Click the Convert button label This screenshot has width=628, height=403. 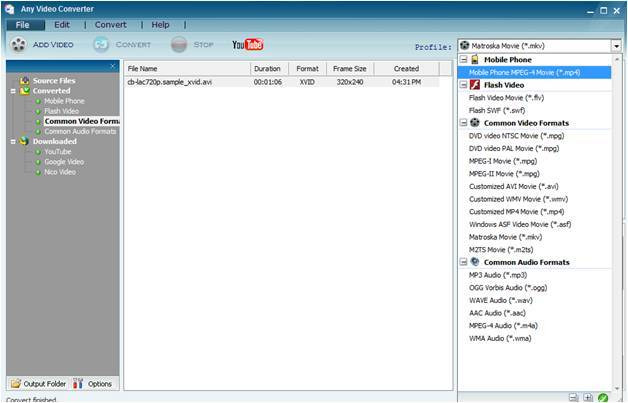[133, 45]
